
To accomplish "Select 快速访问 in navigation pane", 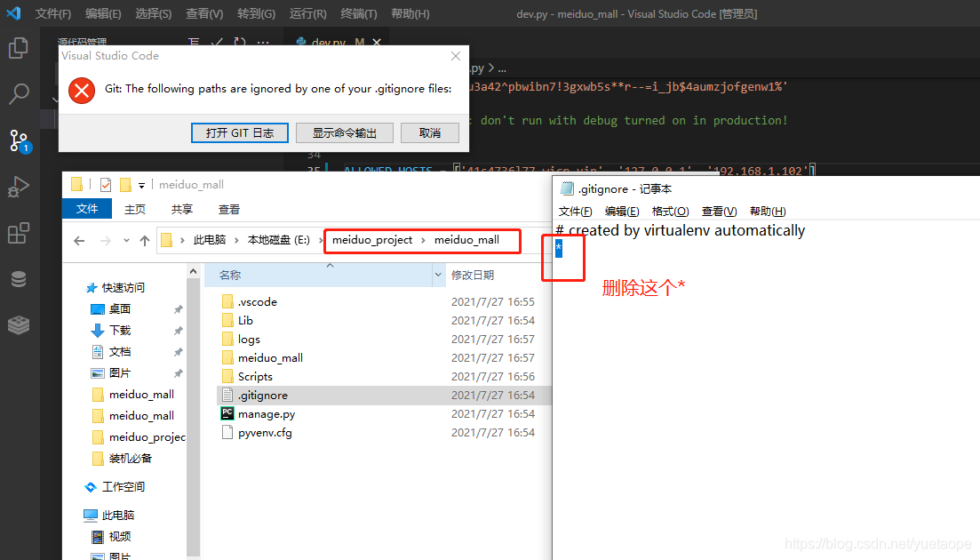I will [x=123, y=287].
